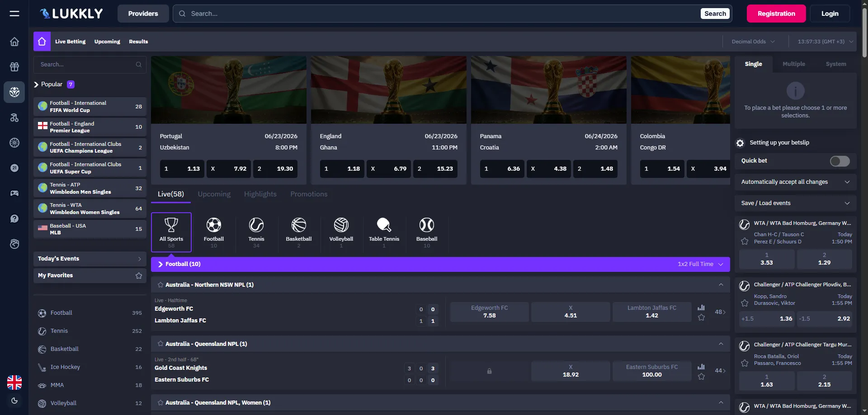This screenshot has width=868, height=415.
Task: Select the sports soccer ball sidebar icon
Action: [x=14, y=92]
